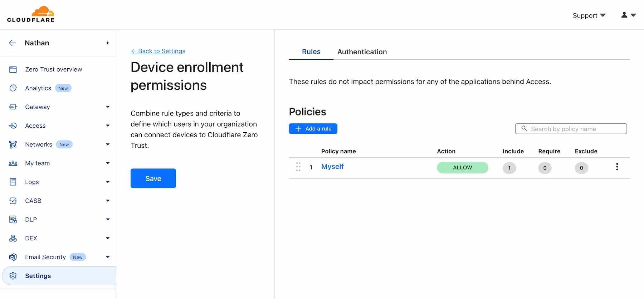Image resolution: width=644 pixels, height=299 pixels.
Task: Click the Email Security envelope icon
Action: 13,257
